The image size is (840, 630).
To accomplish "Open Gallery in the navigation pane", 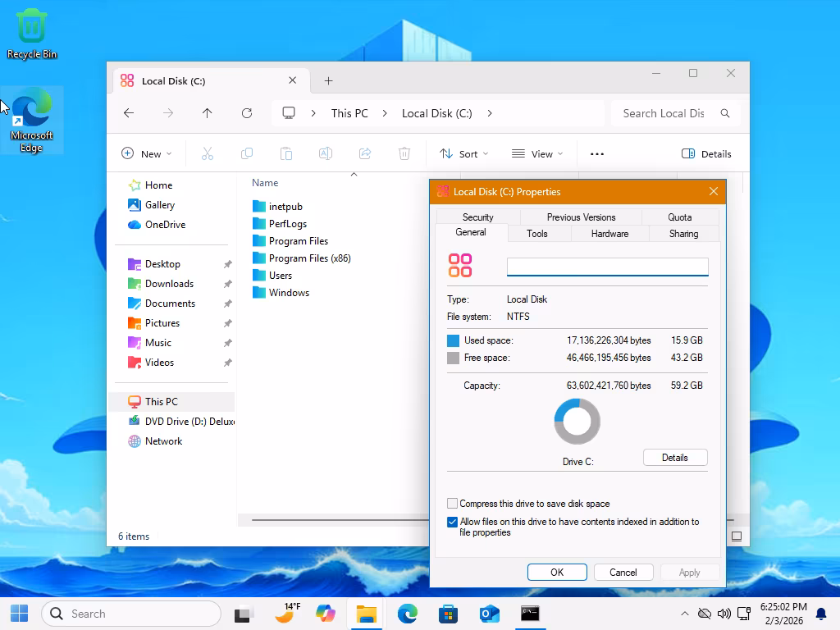I will pyautogui.click(x=160, y=205).
